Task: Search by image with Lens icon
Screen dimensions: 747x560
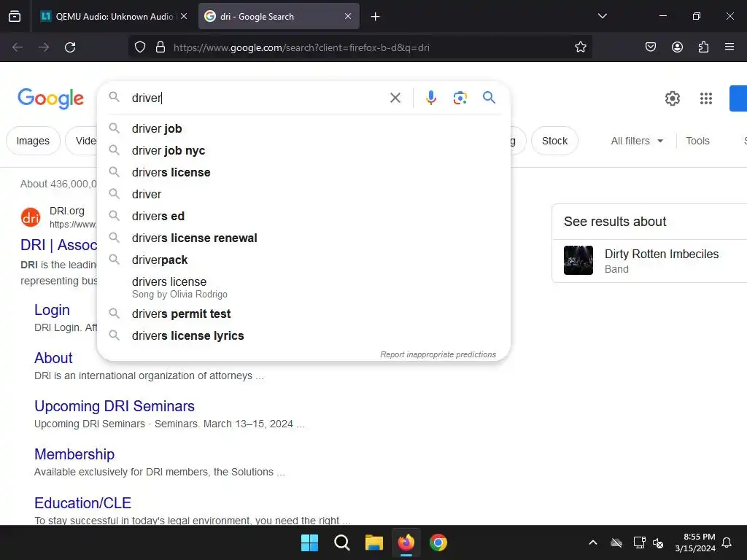Action: click(460, 98)
